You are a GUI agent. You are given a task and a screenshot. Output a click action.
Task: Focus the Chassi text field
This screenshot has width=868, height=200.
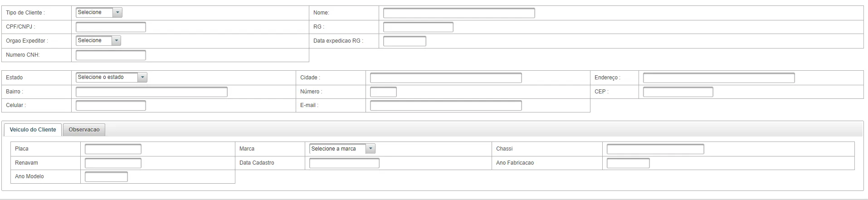[x=655, y=149]
